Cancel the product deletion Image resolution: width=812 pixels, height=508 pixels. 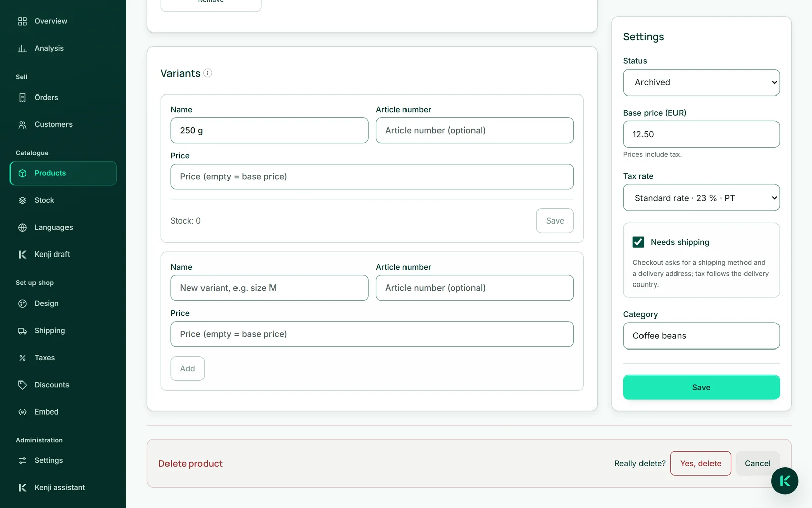point(757,463)
